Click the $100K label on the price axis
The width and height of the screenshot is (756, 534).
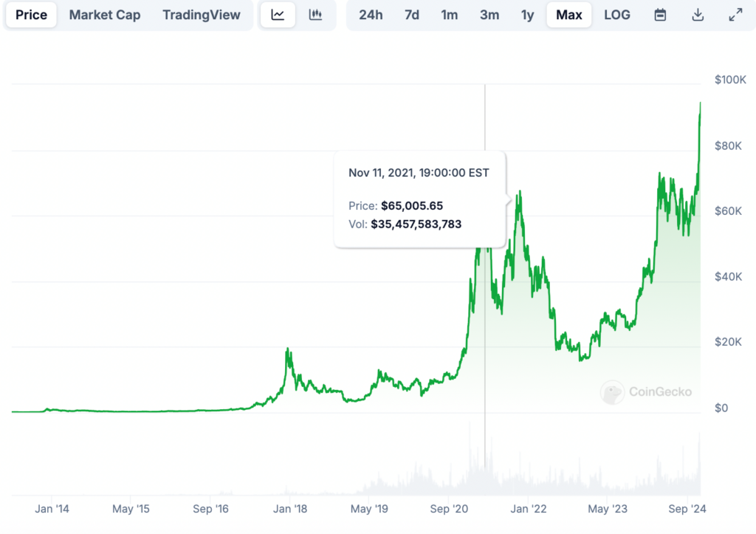(x=731, y=80)
